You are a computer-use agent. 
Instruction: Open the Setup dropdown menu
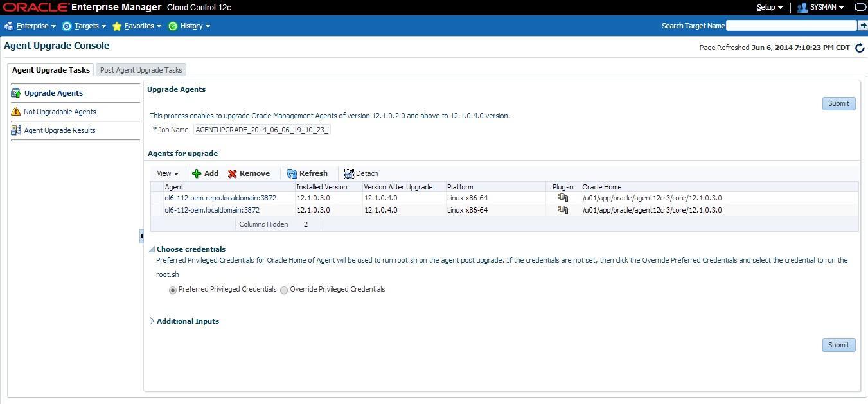coord(770,8)
